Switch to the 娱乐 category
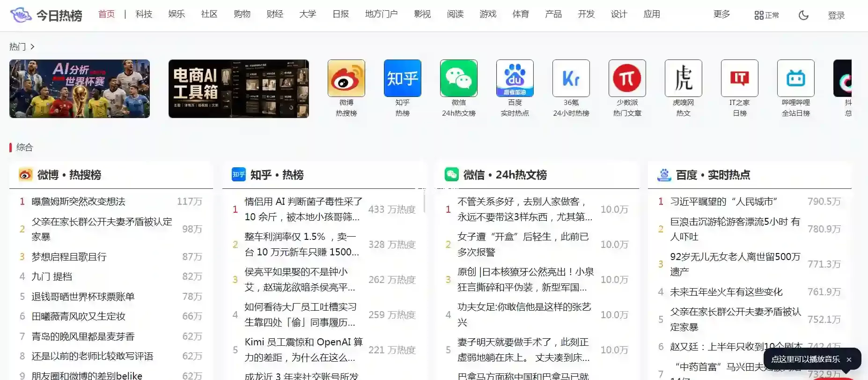 click(177, 14)
